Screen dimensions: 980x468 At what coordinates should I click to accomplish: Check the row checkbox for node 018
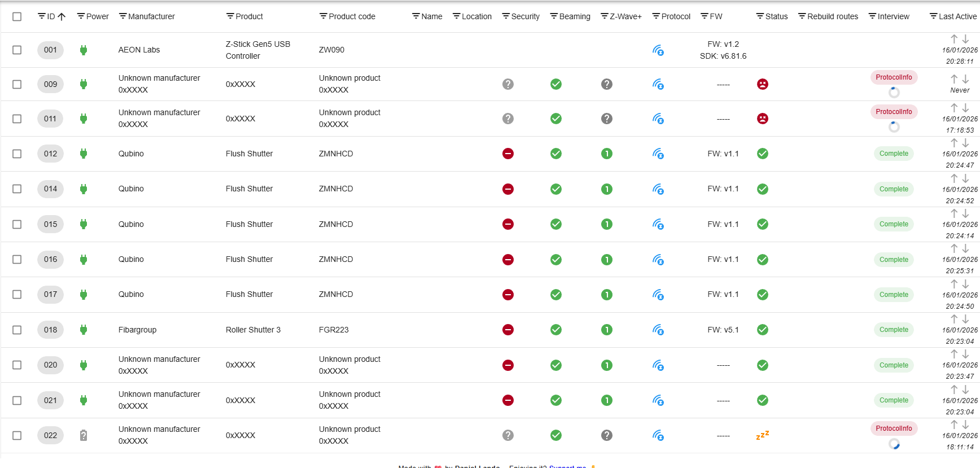(17, 330)
